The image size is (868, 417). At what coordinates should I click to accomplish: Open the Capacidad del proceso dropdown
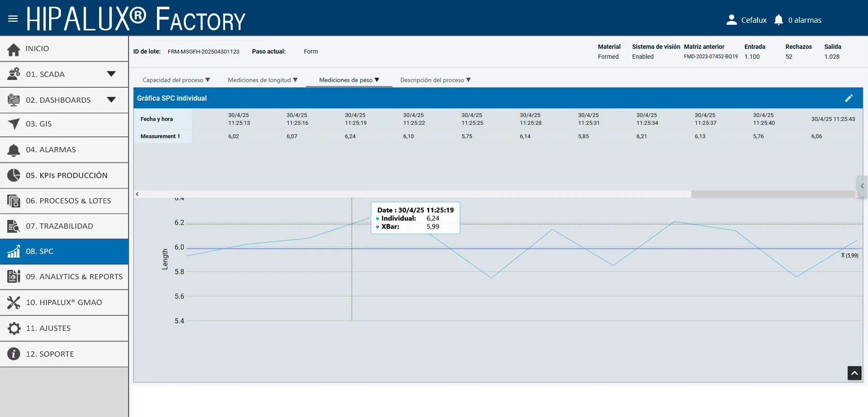click(176, 80)
